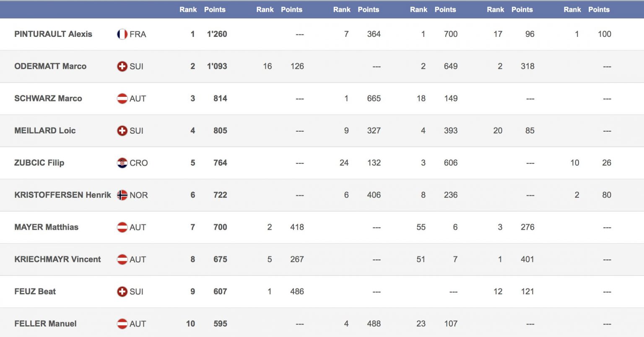Click on KRISTOFFERSEN Henrik's name

62,195
